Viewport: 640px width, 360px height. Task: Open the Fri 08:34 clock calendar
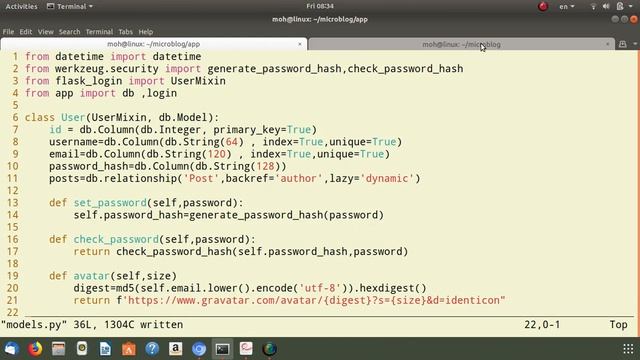tap(320, 6)
